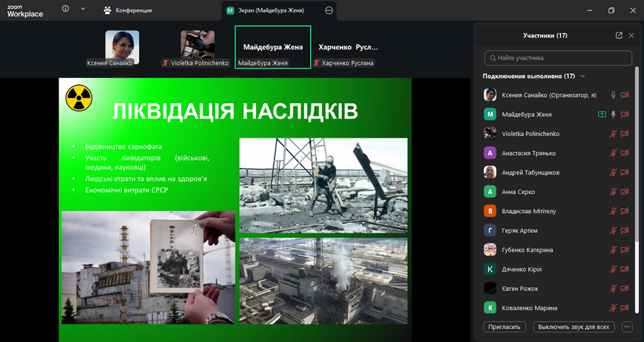
Task: Toggle Геряк Артем's video camera
Action: pos(625,231)
